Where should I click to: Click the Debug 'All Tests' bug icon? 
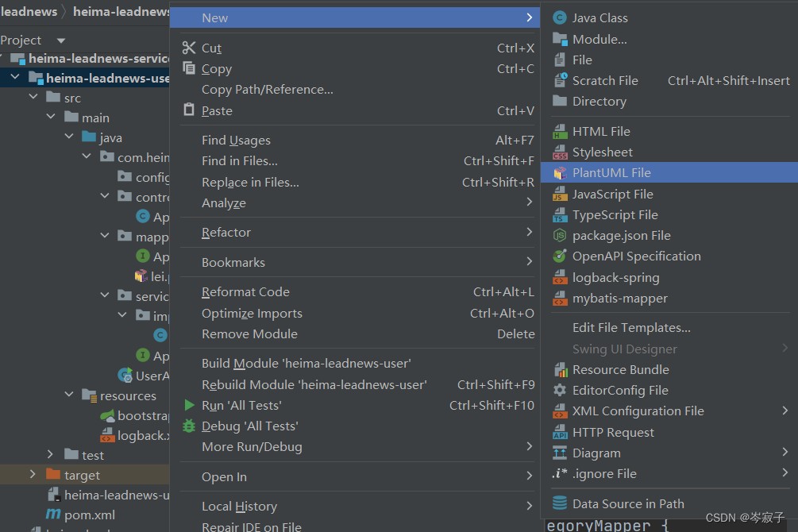pyautogui.click(x=189, y=426)
